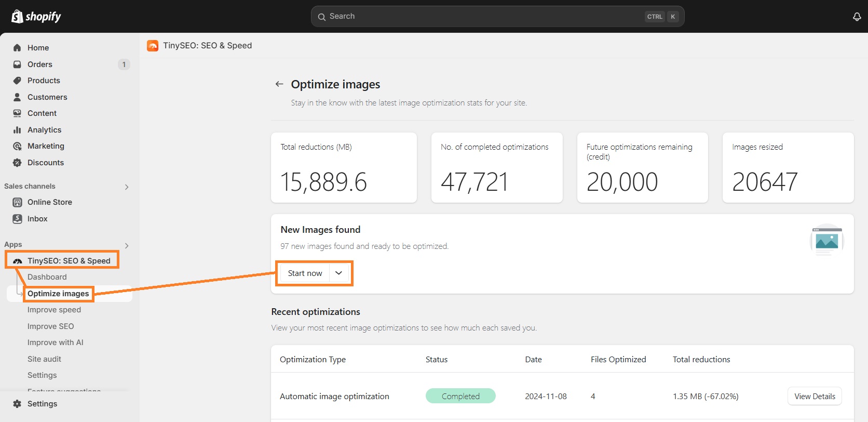Image resolution: width=868 pixels, height=422 pixels.
Task: Click the New Images found heading
Action: (x=320, y=230)
